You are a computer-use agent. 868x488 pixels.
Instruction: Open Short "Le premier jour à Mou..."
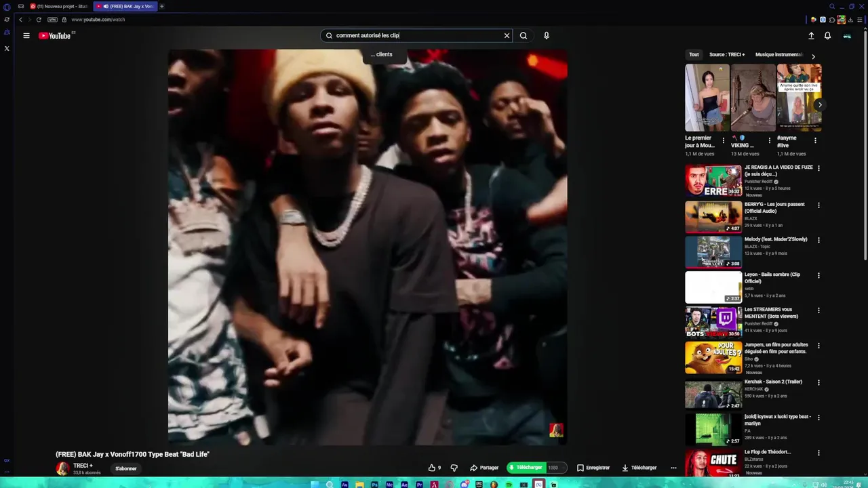point(707,98)
